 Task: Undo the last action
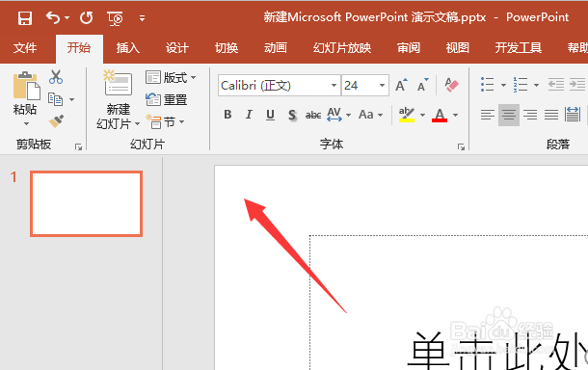52,17
